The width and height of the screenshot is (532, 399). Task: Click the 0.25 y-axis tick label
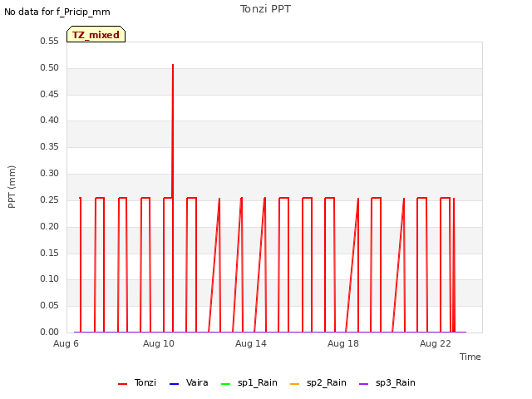point(50,199)
